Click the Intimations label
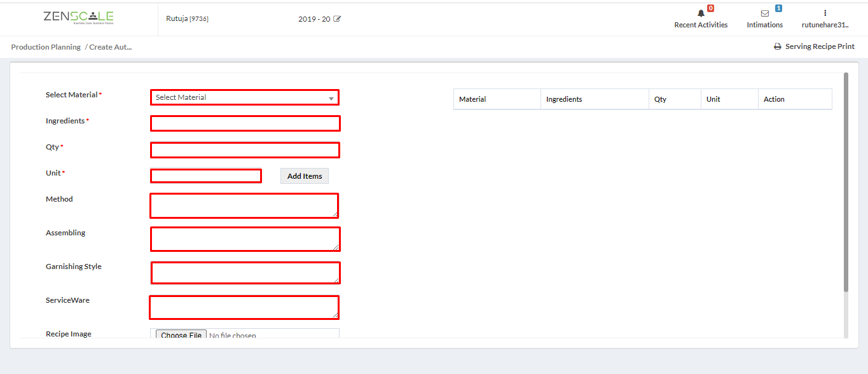 (x=765, y=25)
